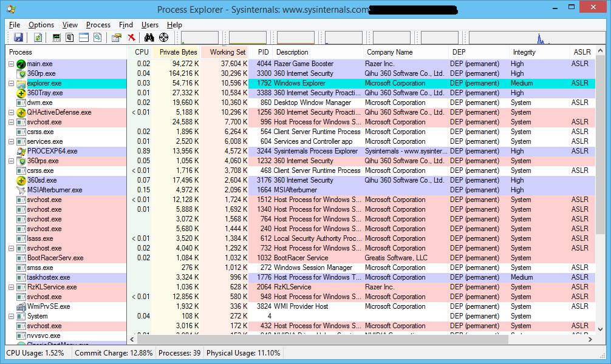Toggle the Show Lower Pane toolbar button
Image resolution: width=611 pixels, height=364 pixels.
[x=83, y=38]
